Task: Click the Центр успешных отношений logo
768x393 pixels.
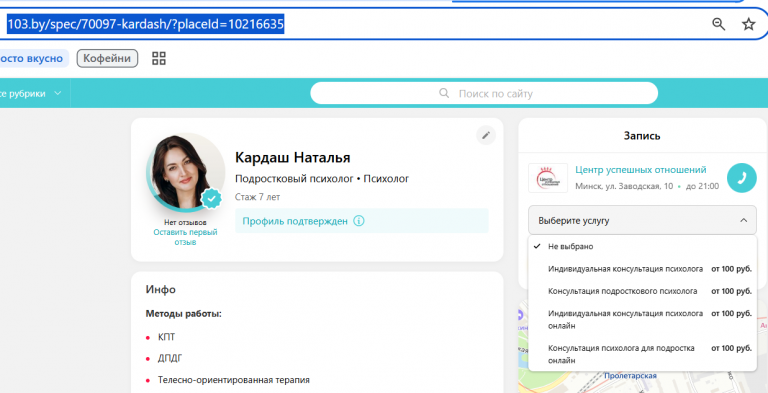Action: (548, 178)
